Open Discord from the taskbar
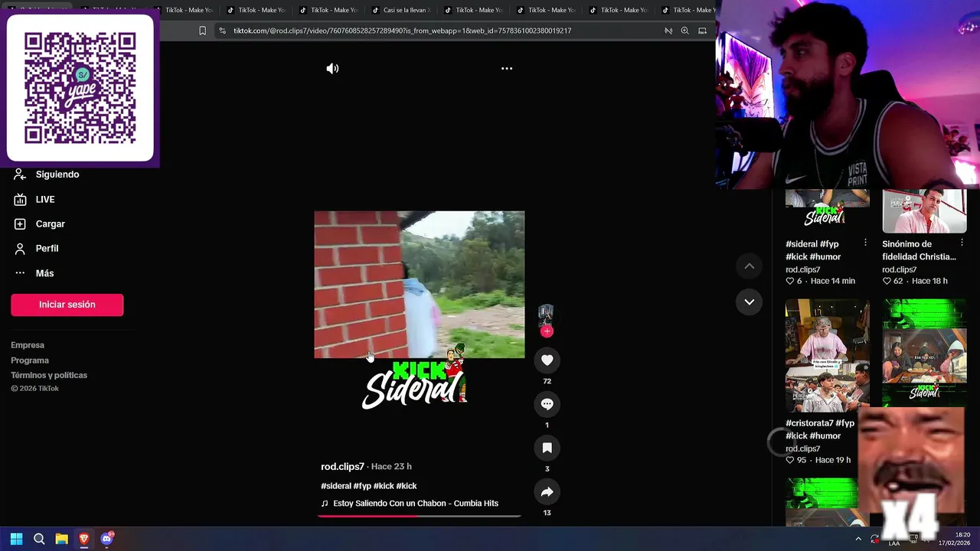This screenshot has width=980, height=551. [x=106, y=539]
